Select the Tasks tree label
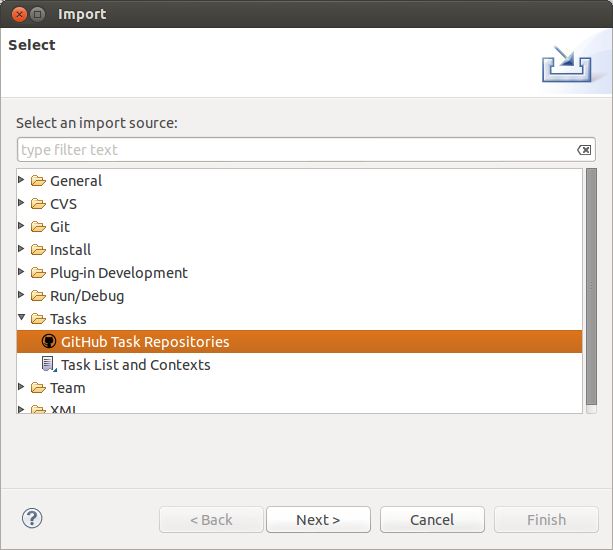Screen dimensions: 613x550 click(x=68, y=319)
